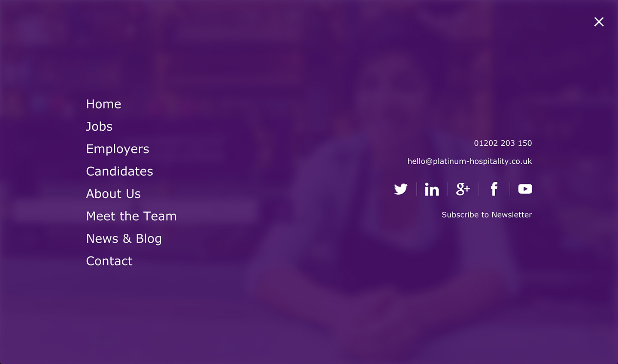The width and height of the screenshot is (618, 364).
Task: Close the menu overlay with the X
Action: tap(599, 22)
